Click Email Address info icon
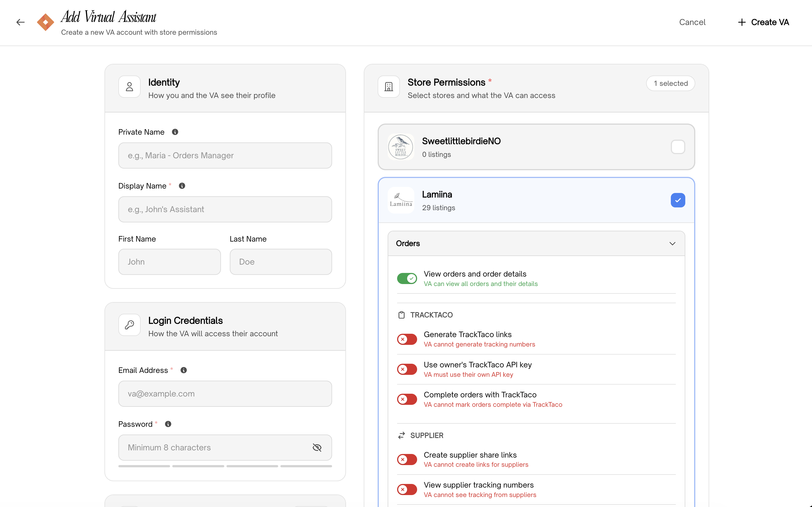The image size is (812, 507). (x=183, y=370)
